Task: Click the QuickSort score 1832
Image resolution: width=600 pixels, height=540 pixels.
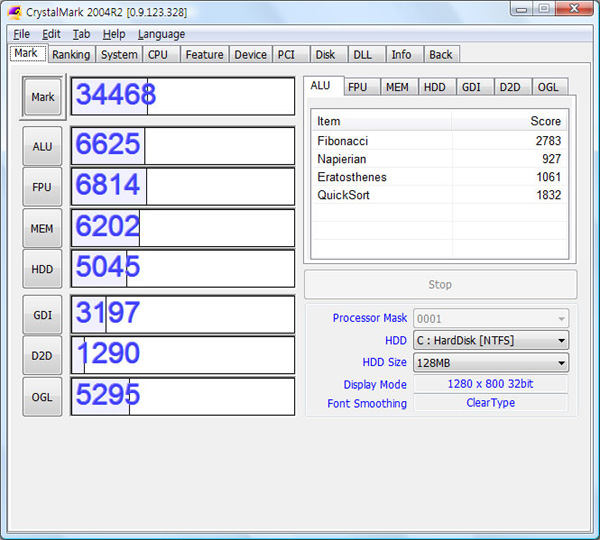Action: pos(548,195)
